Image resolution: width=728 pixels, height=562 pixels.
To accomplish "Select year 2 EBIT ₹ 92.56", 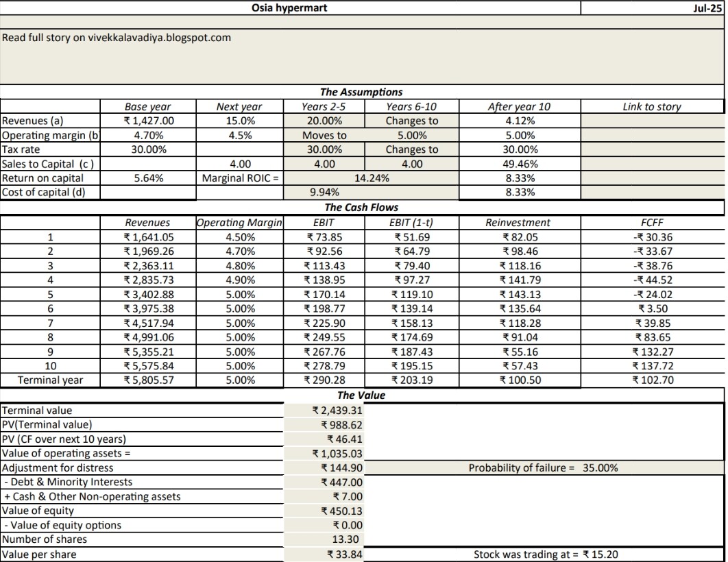I will pyautogui.click(x=324, y=252).
